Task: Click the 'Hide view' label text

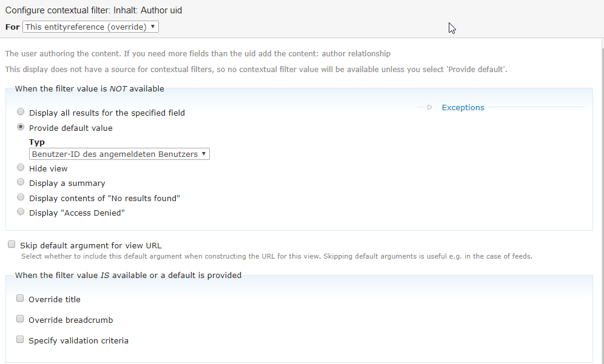Action: coord(49,169)
